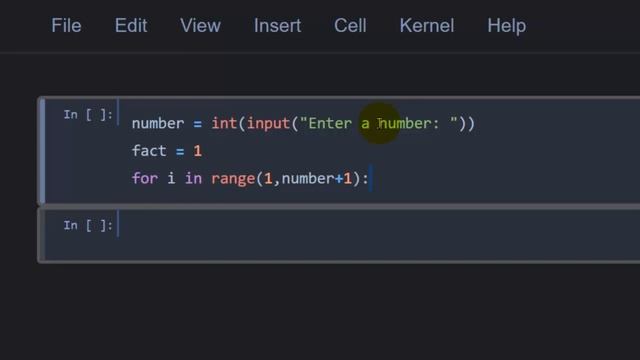
Task: Open the Insert menu
Action: 278,26
